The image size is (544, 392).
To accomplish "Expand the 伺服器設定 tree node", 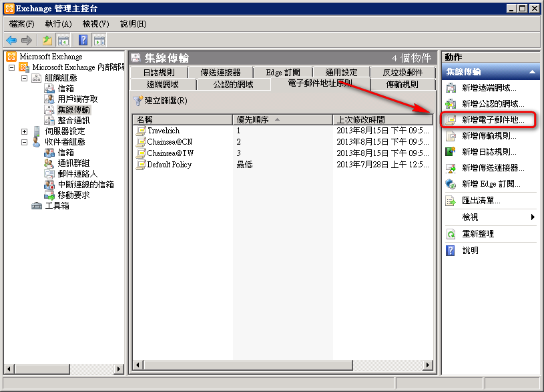I will [x=24, y=132].
